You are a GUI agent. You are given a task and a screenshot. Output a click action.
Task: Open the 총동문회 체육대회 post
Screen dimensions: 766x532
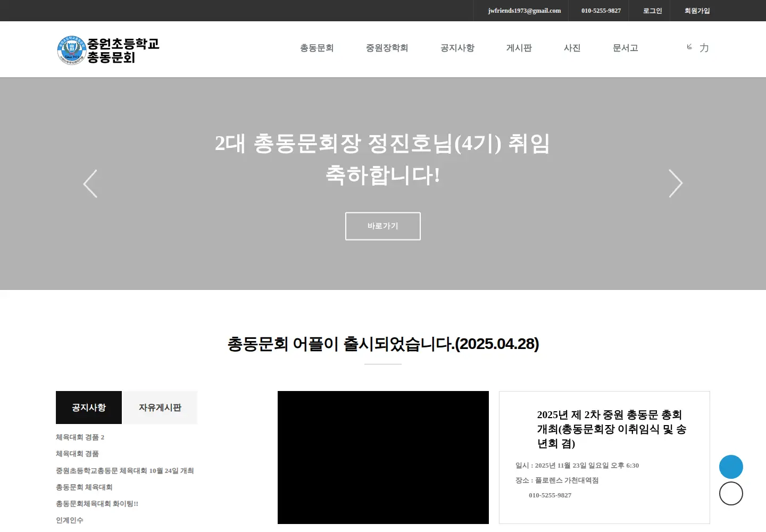pos(84,487)
